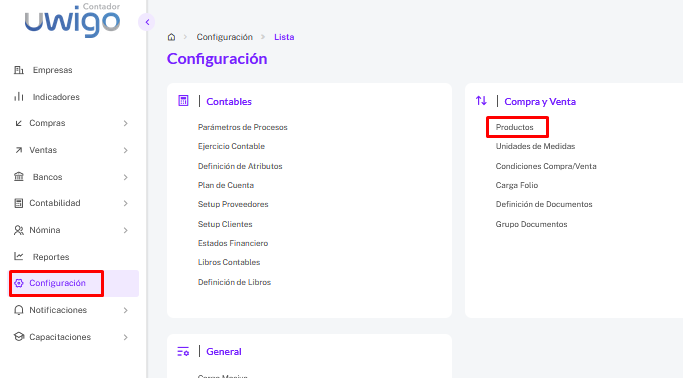
Task: Open Plan de Cuenta settings
Action: point(226,185)
